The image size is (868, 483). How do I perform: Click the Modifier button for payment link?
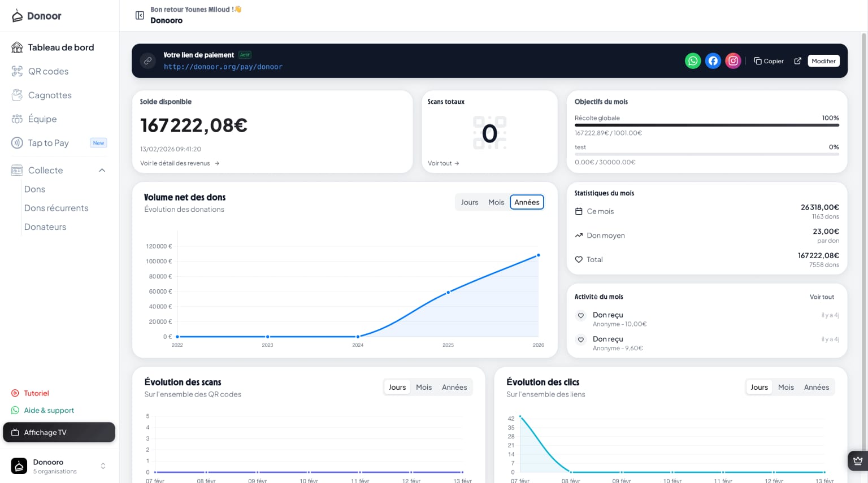pyautogui.click(x=823, y=60)
